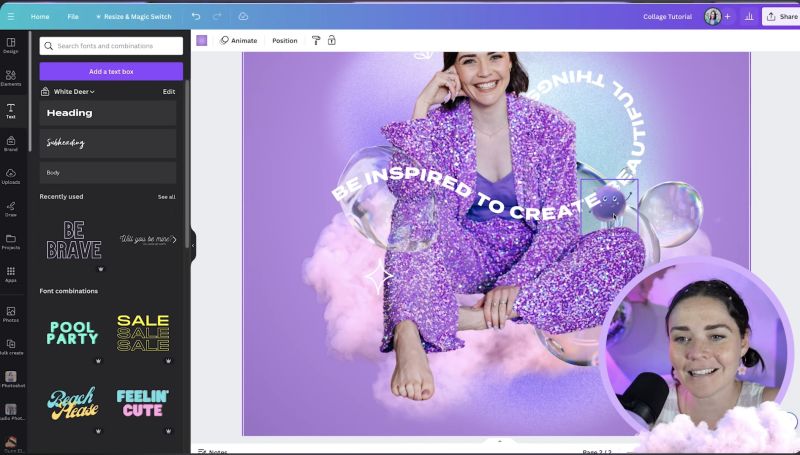Add a Body text style
This screenshot has height=455, width=800.
tap(108, 172)
